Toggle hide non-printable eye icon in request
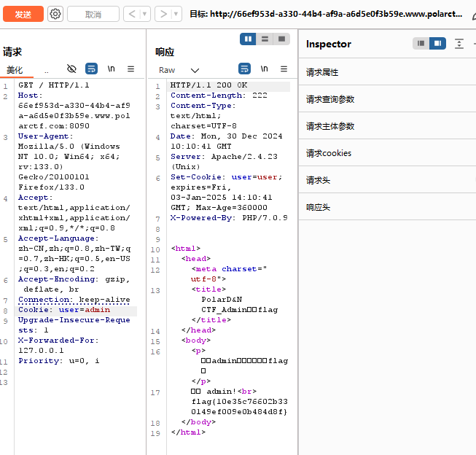The width and height of the screenshot is (476, 455). pos(71,69)
